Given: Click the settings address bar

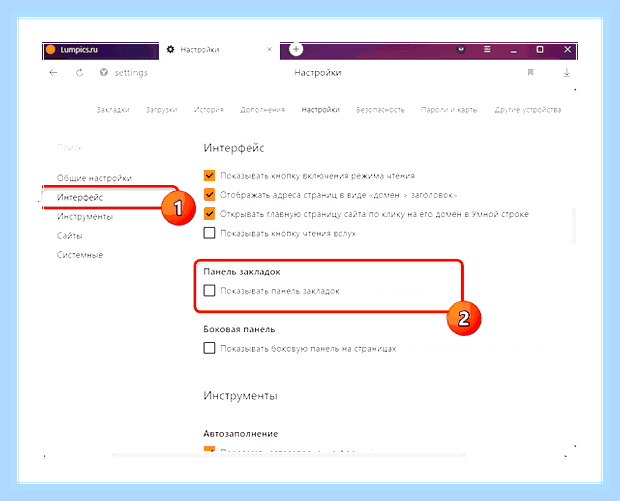Looking at the screenshot, I should tap(131, 73).
